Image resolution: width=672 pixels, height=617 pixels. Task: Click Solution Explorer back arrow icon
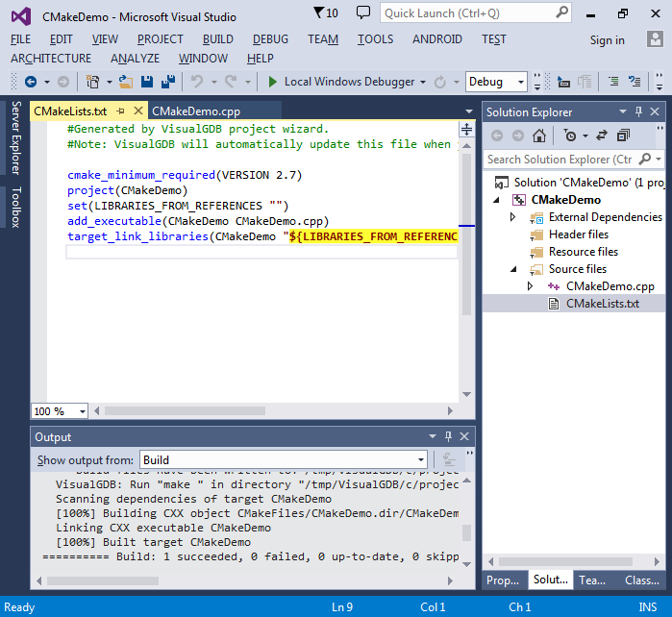(x=497, y=136)
